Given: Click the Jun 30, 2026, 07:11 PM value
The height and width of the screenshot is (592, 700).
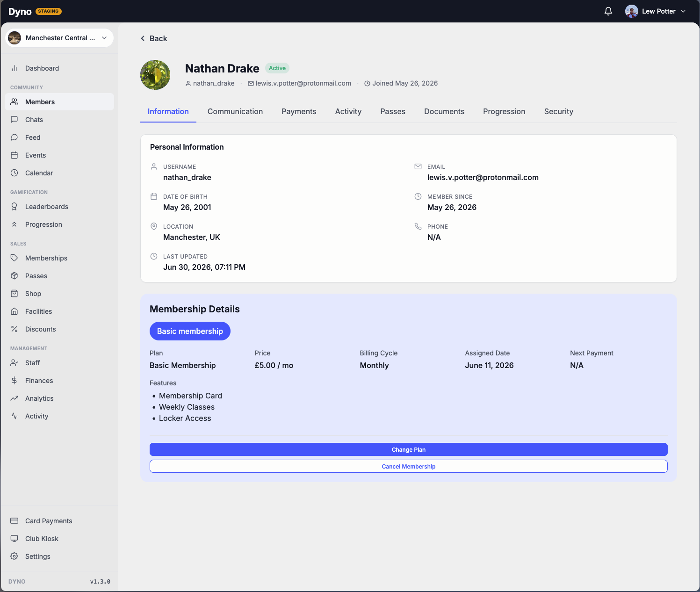Looking at the screenshot, I should [x=204, y=267].
